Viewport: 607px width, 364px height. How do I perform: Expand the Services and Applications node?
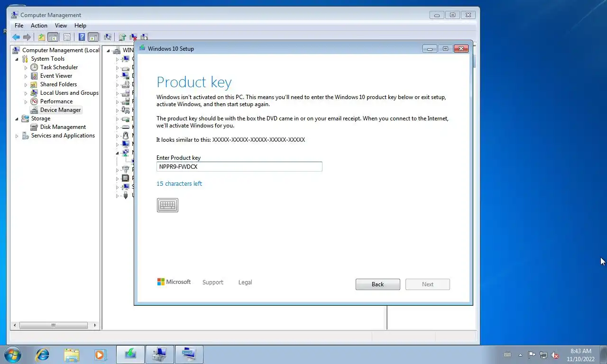coord(17,136)
